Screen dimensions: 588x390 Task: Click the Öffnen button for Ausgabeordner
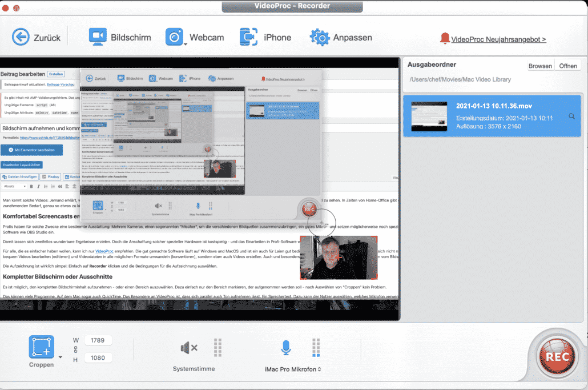point(568,66)
